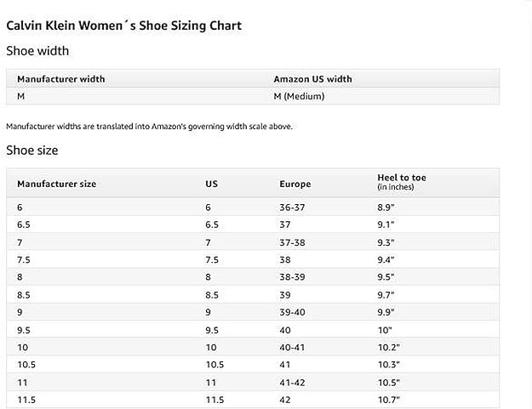
Task: Click the 10" heel to toe value
Action: (383, 330)
